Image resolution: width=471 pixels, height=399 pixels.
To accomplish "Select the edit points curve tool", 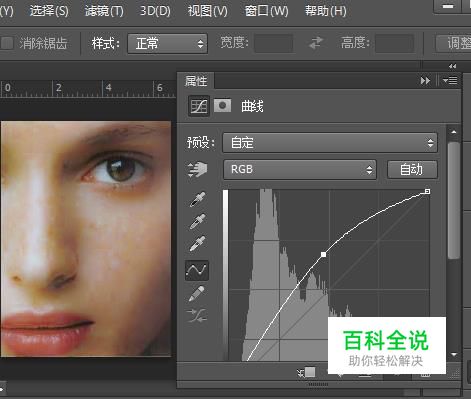I will pos(197,270).
